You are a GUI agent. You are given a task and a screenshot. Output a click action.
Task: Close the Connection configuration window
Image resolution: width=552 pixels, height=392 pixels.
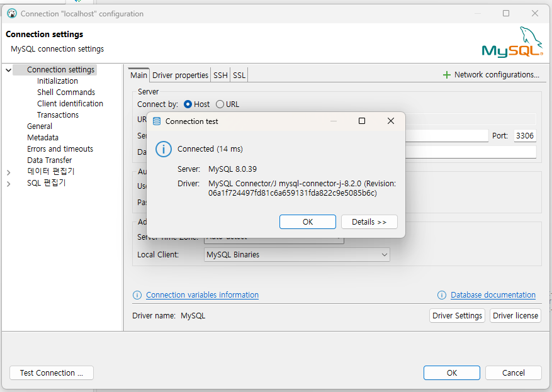535,13
